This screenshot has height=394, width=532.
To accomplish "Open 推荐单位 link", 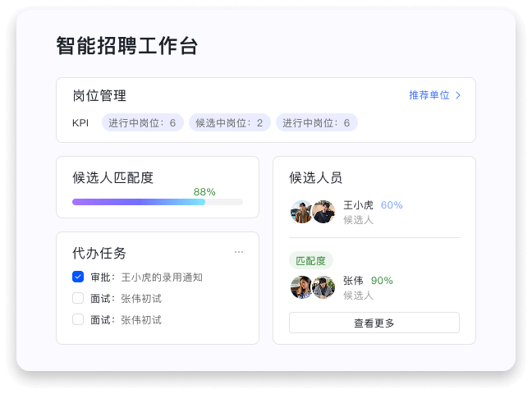I will [429, 95].
